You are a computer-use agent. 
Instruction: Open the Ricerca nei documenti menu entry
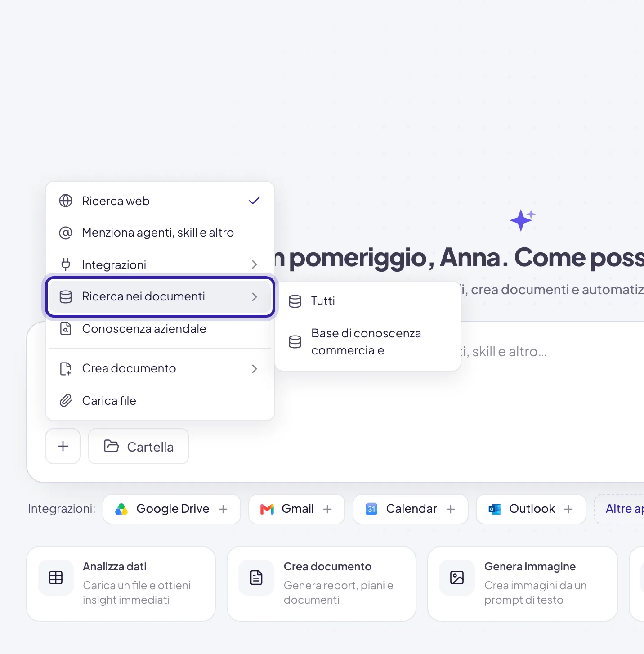click(160, 297)
